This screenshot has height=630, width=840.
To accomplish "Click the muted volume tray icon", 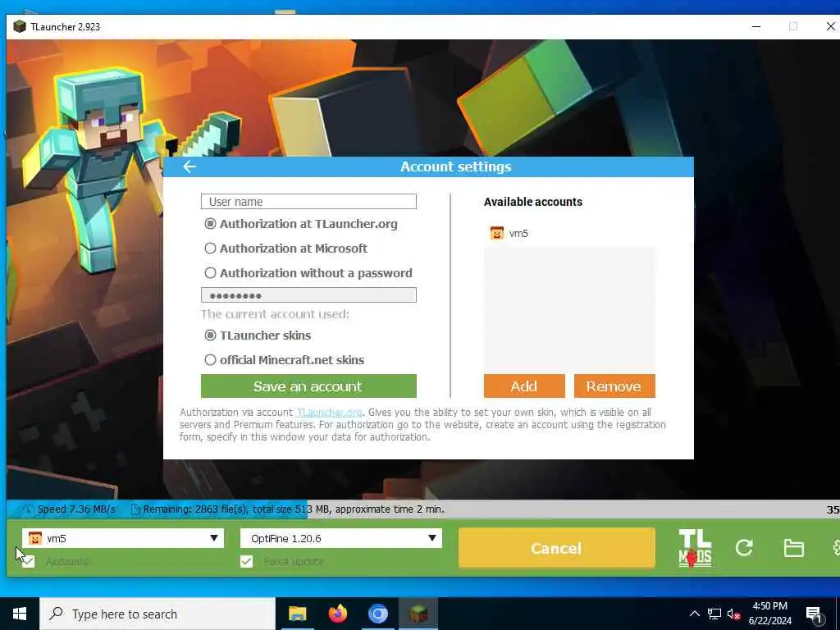I will (x=733, y=614).
